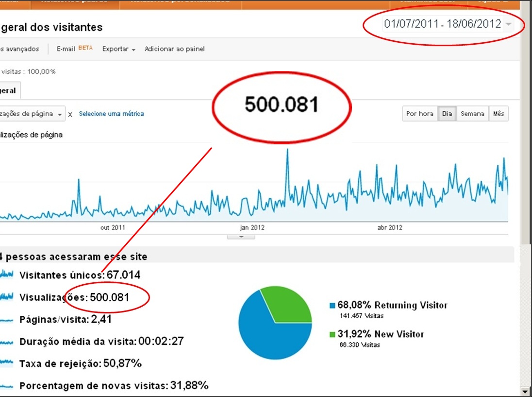
Task: Open the date range 01/07/2011 - 18/06/2012 picker
Action: point(447,24)
